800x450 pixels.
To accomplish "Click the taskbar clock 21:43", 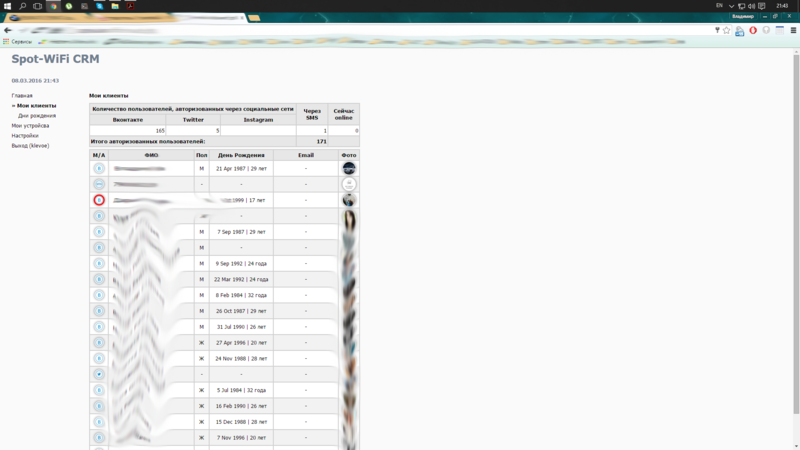I will [782, 6].
